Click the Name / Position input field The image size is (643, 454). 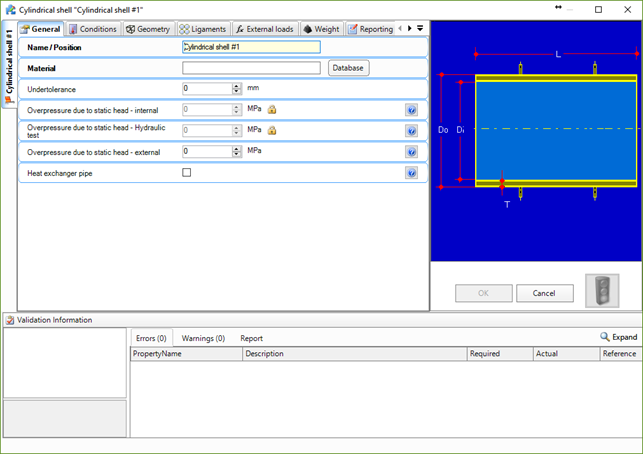pos(251,47)
